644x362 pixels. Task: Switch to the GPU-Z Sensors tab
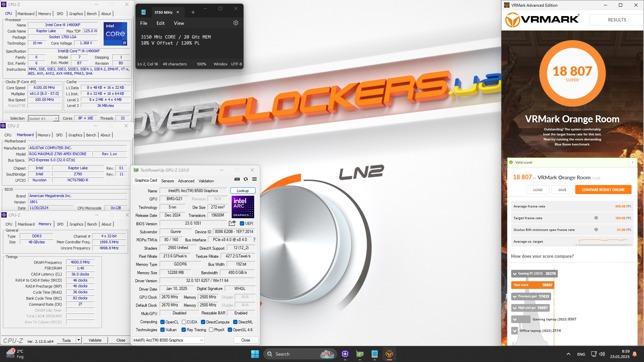pyautogui.click(x=167, y=181)
